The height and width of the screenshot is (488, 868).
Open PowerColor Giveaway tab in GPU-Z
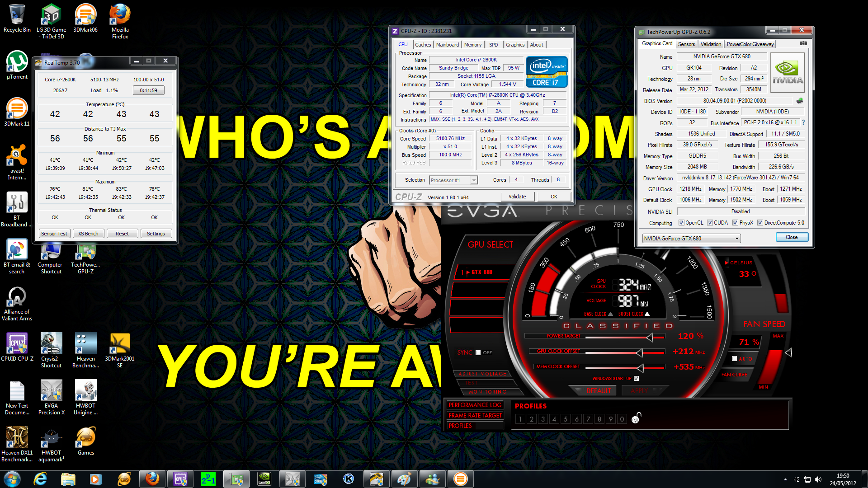tap(750, 44)
